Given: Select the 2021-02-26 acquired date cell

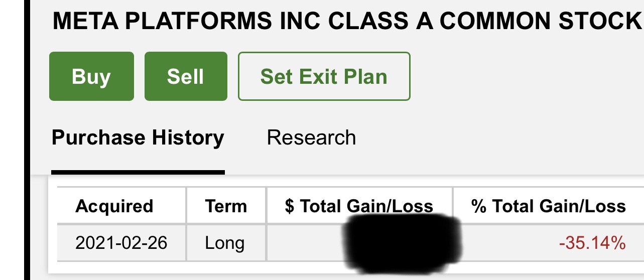Looking at the screenshot, I should (121, 243).
